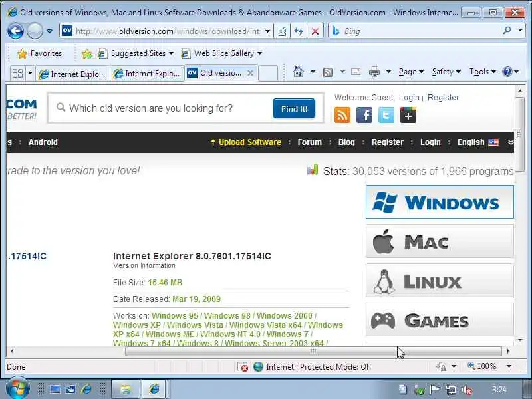Viewport: 532px width, 399px height.
Task: Close the Old version tab
Action: (251, 73)
